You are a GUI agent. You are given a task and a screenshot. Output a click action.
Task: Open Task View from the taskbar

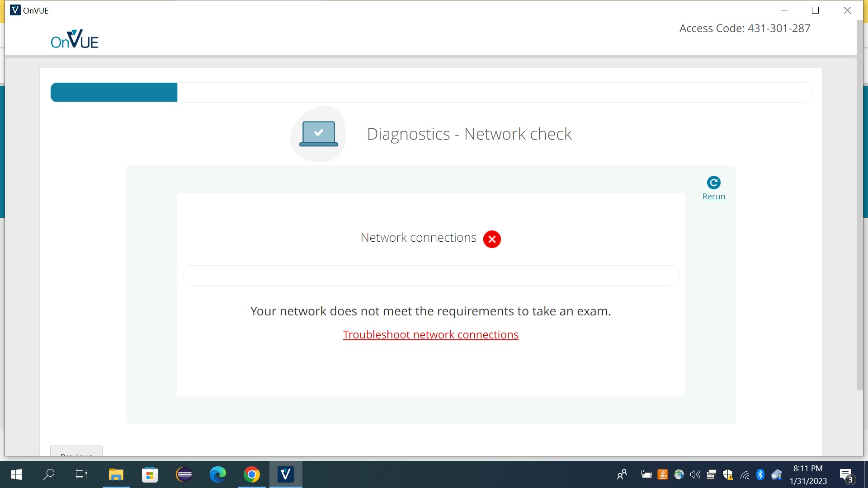coord(81,474)
